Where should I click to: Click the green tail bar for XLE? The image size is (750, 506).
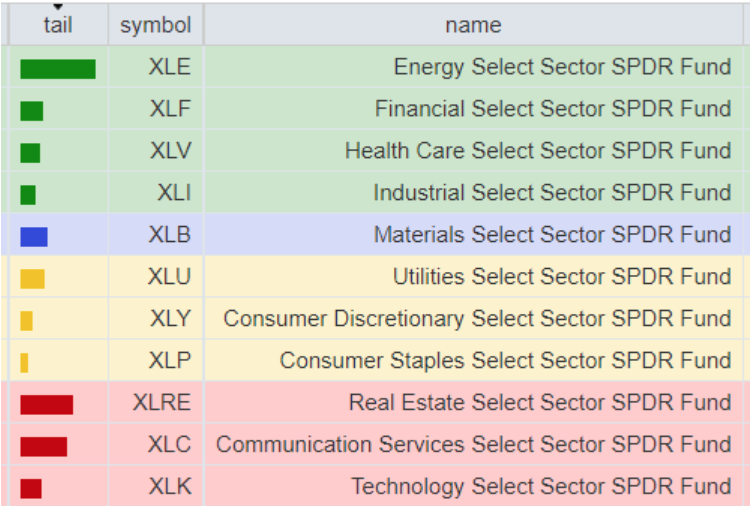(58, 69)
